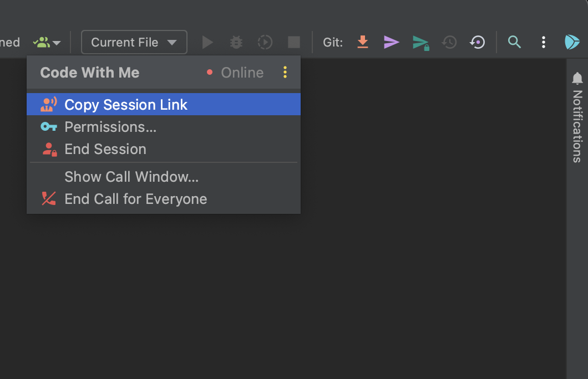Open the toolbar more options dots
588x379 pixels.
(544, 42)
